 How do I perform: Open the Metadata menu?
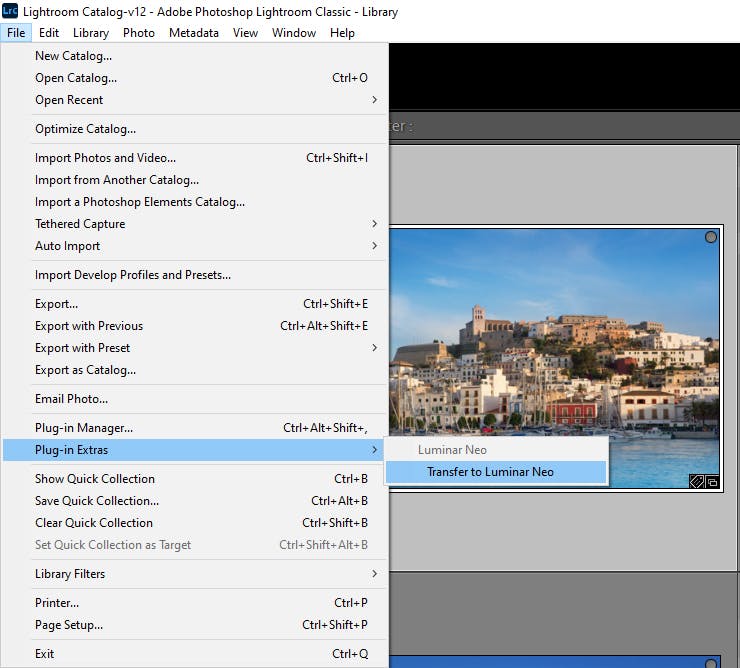pos(193,33)
